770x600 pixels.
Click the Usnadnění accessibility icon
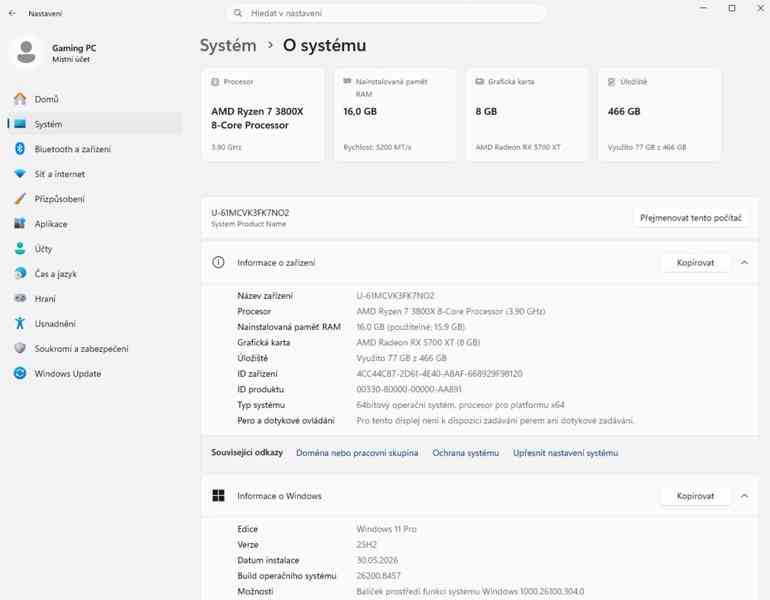(x=20, y=323)
